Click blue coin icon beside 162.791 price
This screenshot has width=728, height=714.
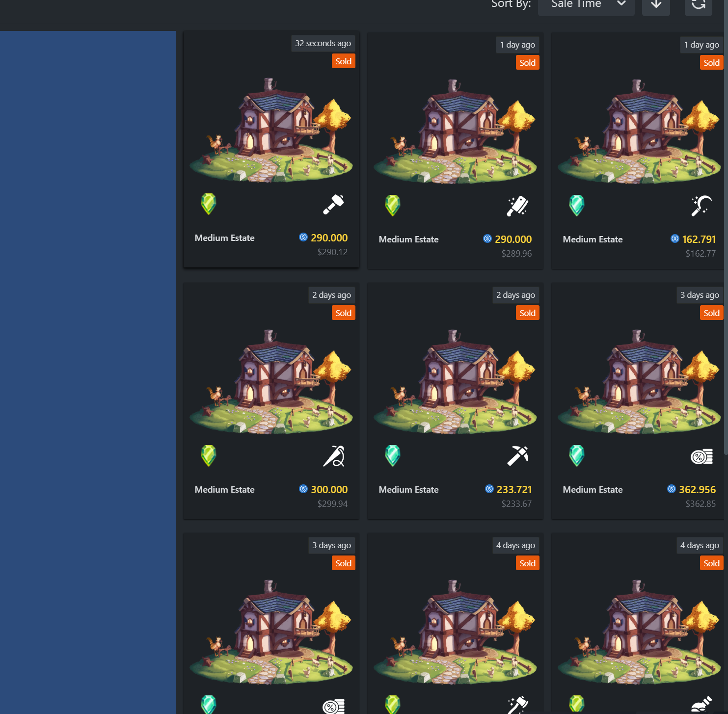click(675, 238)
